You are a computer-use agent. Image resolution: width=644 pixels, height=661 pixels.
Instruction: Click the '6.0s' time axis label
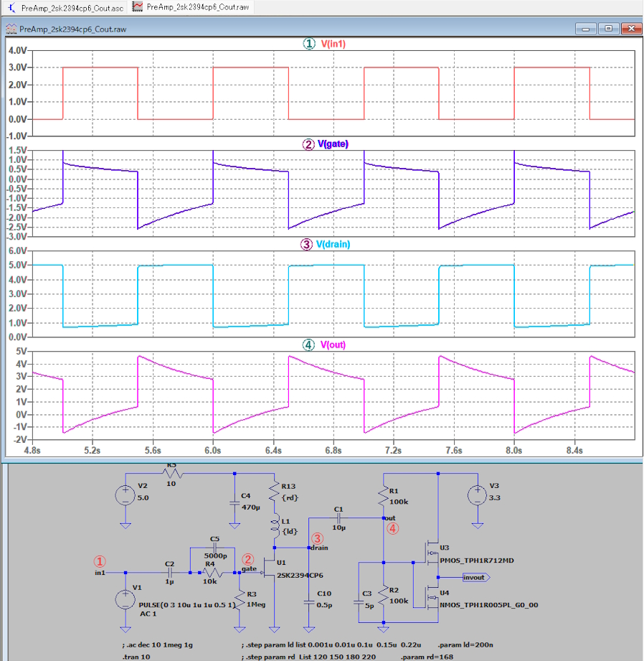tap(213, 451)
